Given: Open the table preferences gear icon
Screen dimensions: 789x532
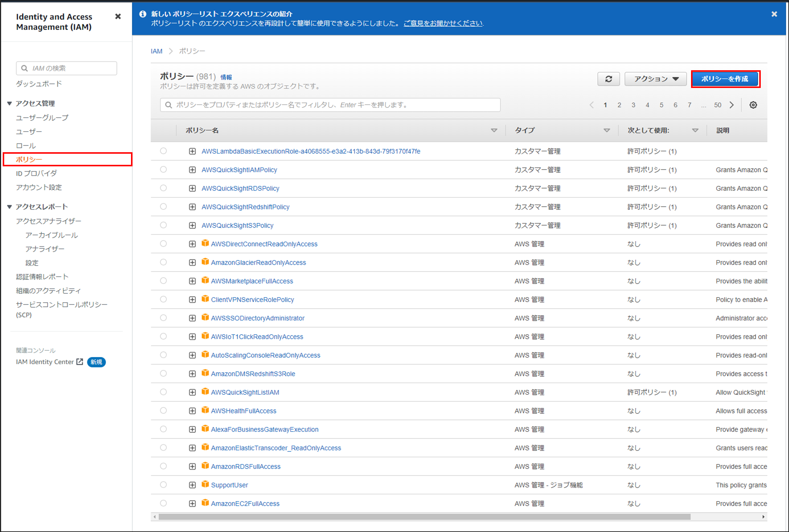Looking at the screenshot, I should click(753, 105).
